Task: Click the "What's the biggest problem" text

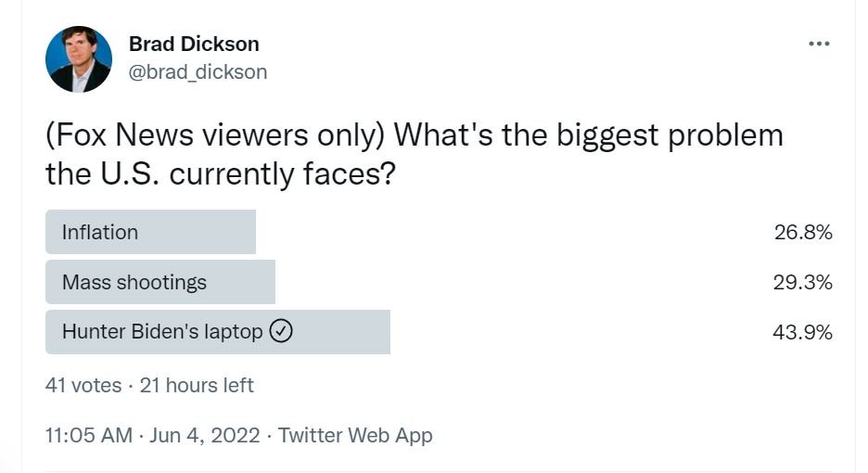Action: pyautogui.click(x=588, y=135)
